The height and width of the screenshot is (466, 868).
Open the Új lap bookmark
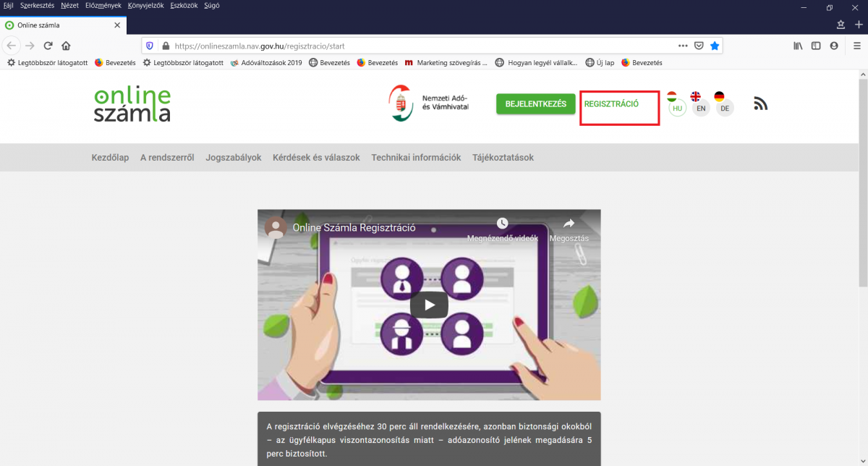click(600, 63)
